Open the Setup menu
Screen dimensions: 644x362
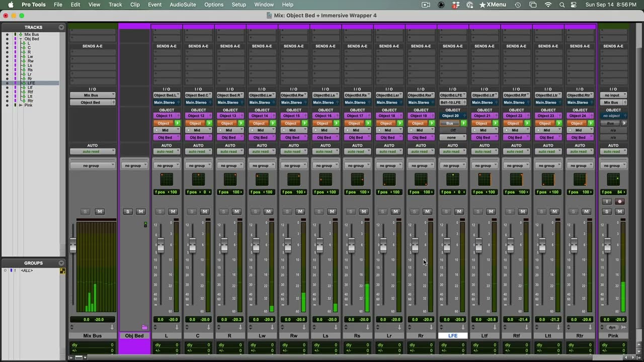[239, 5]
